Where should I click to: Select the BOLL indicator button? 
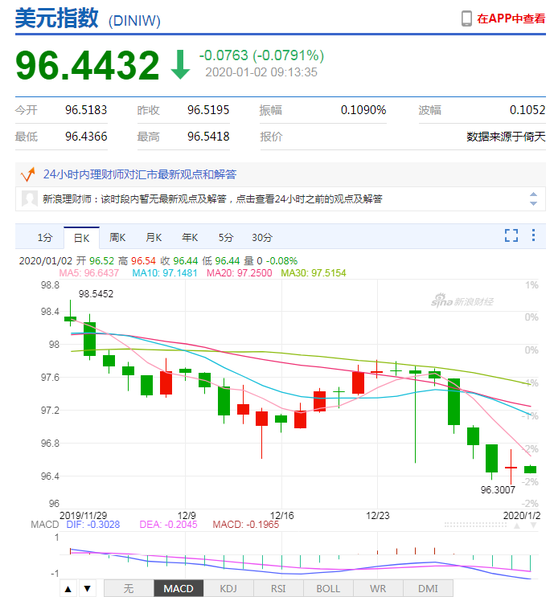328,589
